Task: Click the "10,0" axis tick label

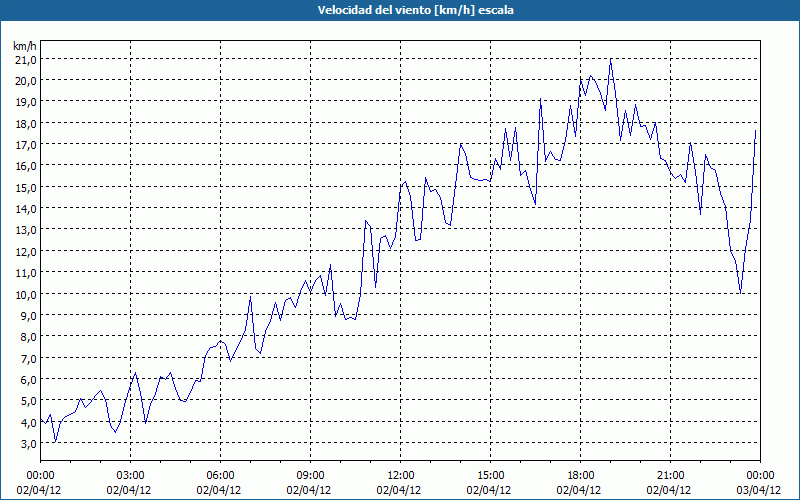Action: pyautogui.click(x=26, y=295)
